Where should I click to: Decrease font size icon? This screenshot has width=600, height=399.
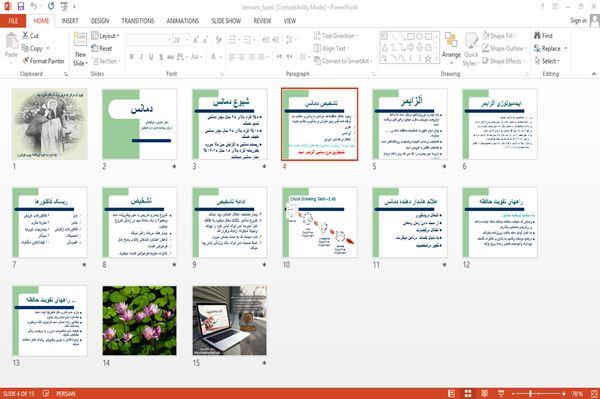205,40
